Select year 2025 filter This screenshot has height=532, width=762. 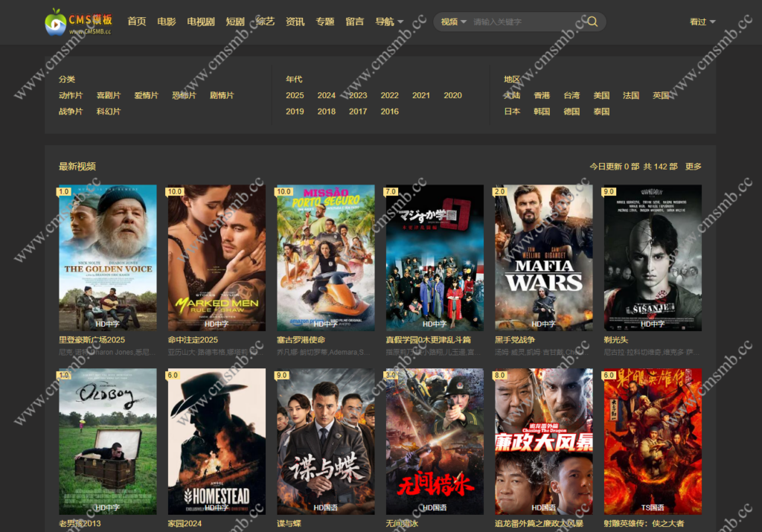[295, 95]
